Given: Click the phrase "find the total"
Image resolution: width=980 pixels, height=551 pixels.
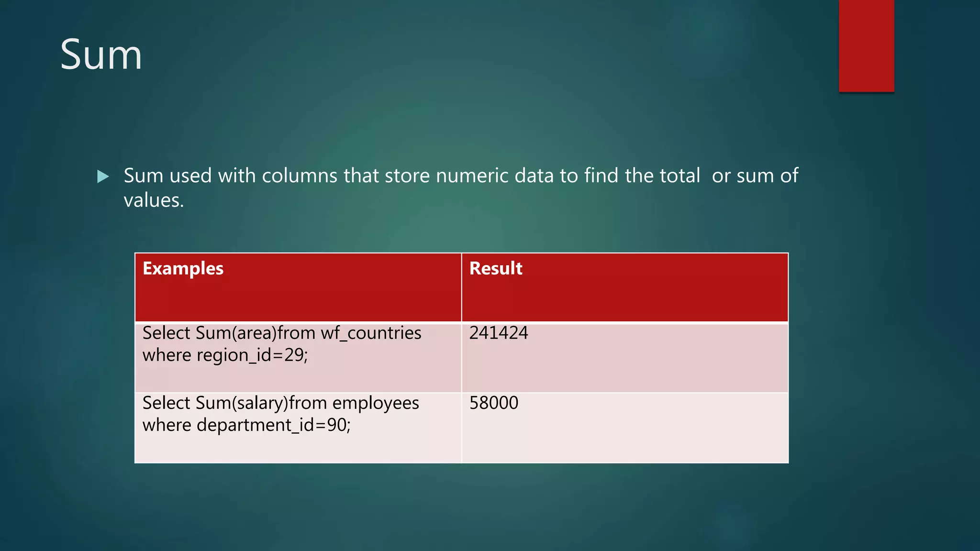Looking at the screenshot, I should tap(642, 176).
